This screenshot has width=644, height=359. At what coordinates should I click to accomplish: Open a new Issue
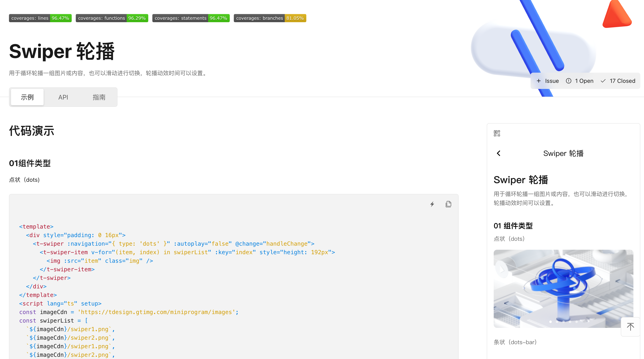[547, 81]
